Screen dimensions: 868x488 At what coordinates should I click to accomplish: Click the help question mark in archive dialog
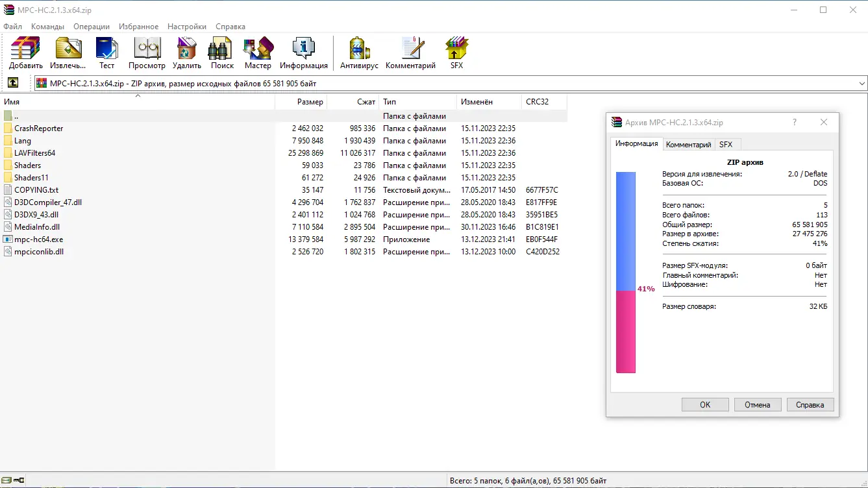coord(795,122)
